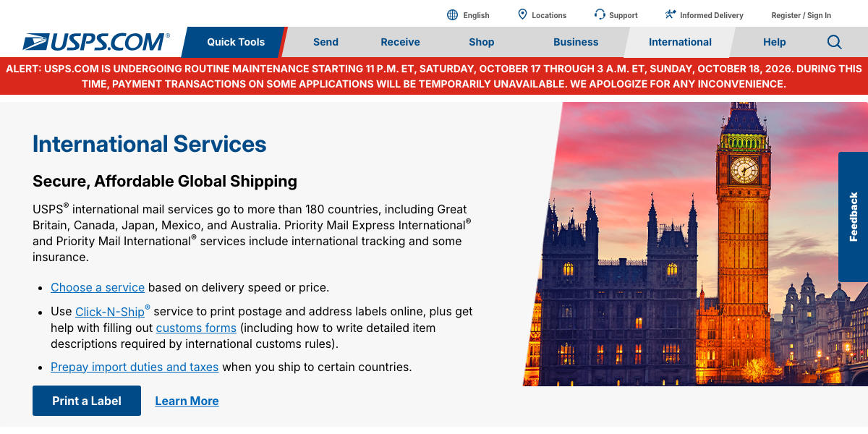The height and width of the screenshot is (434, 868).
Task: Open the Receive menu
Action: point(401,42)
